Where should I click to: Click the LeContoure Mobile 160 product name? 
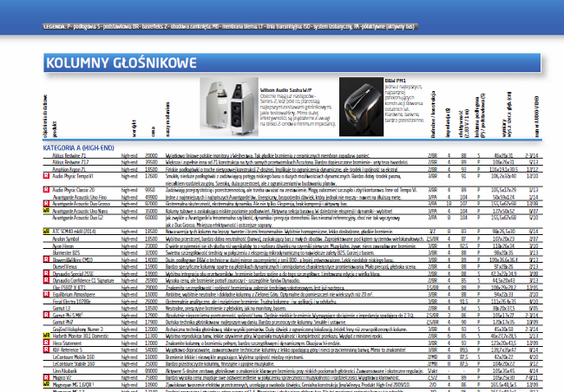tap(74, 357)
